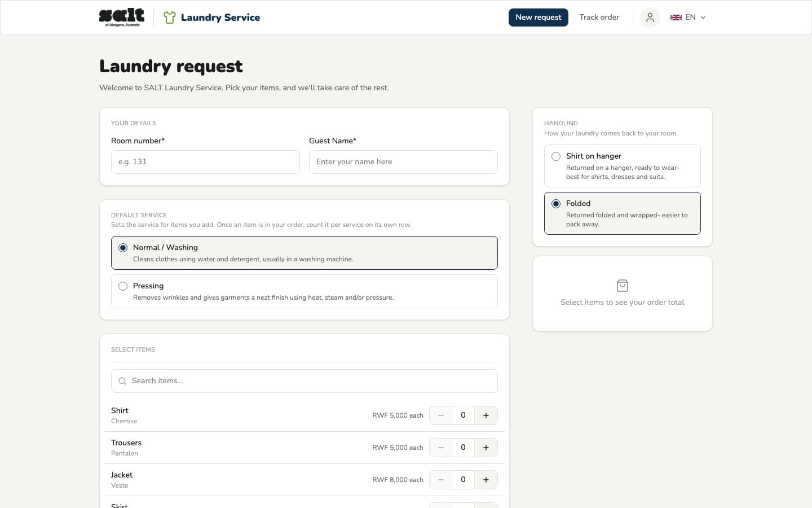The height and width of the screenshot is (508, 812).
Task: Click the Search items field
Action: pos(304,381)
